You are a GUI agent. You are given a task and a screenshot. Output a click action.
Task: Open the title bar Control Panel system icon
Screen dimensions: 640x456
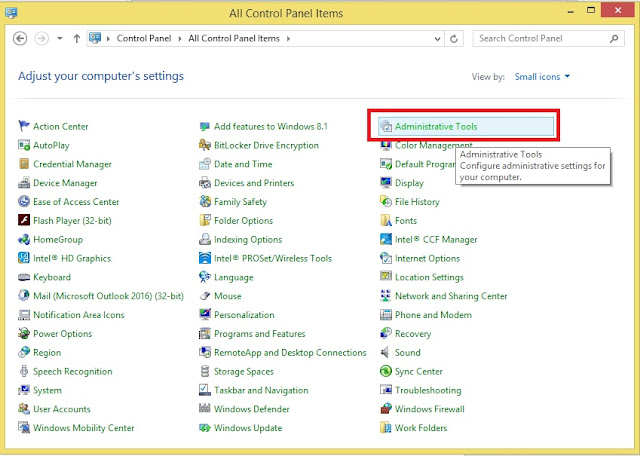[11, 12]
